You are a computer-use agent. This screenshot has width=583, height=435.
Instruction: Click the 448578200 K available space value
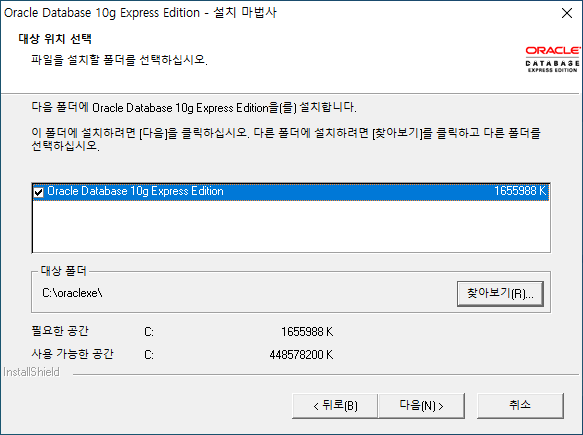coord(301,355)
